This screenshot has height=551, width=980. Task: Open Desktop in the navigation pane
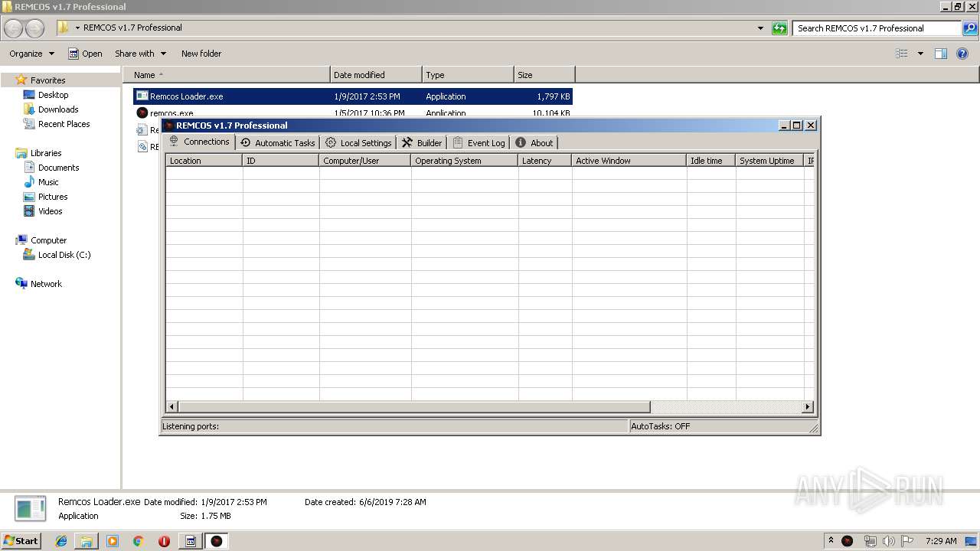[x=53, y=95]
